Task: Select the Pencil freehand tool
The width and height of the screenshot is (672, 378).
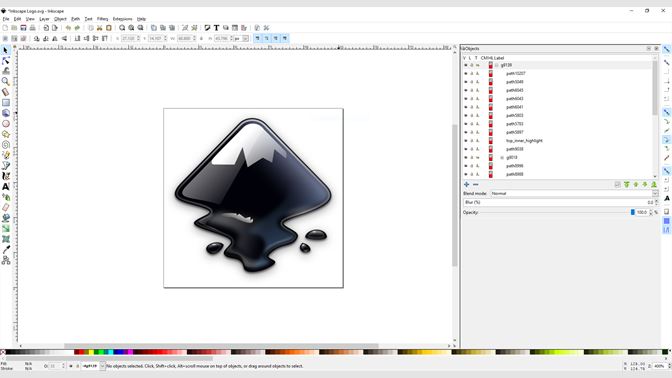Action: pos(6,155)
